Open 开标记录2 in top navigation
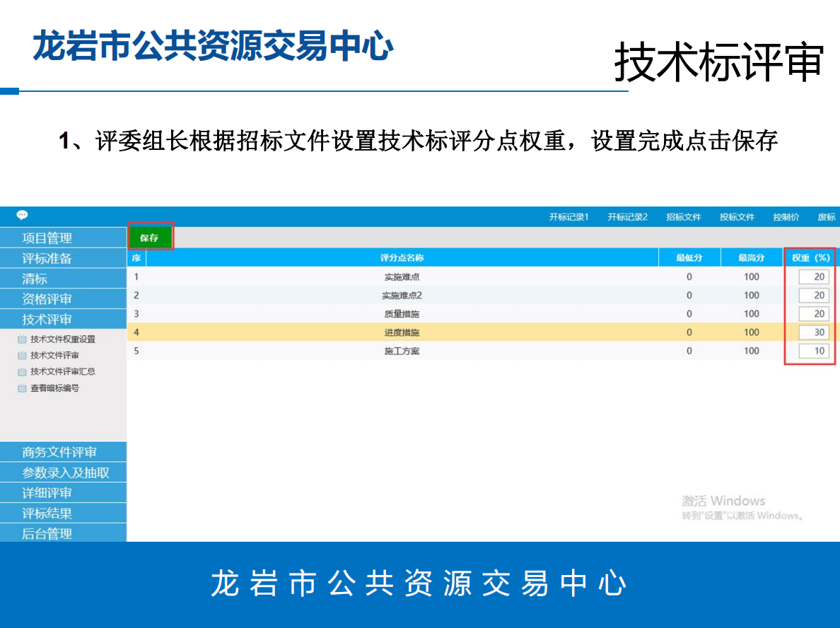 627,217
